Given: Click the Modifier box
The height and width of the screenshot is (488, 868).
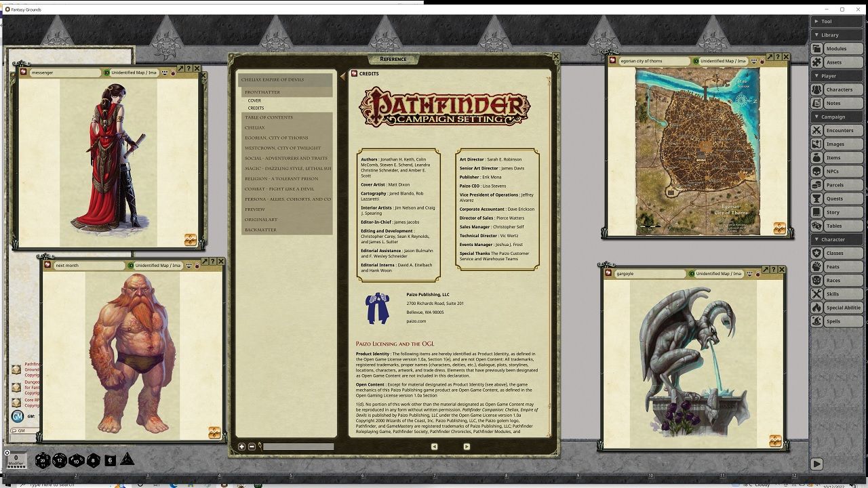Looking at the screenshot, I should click(16, 461).
